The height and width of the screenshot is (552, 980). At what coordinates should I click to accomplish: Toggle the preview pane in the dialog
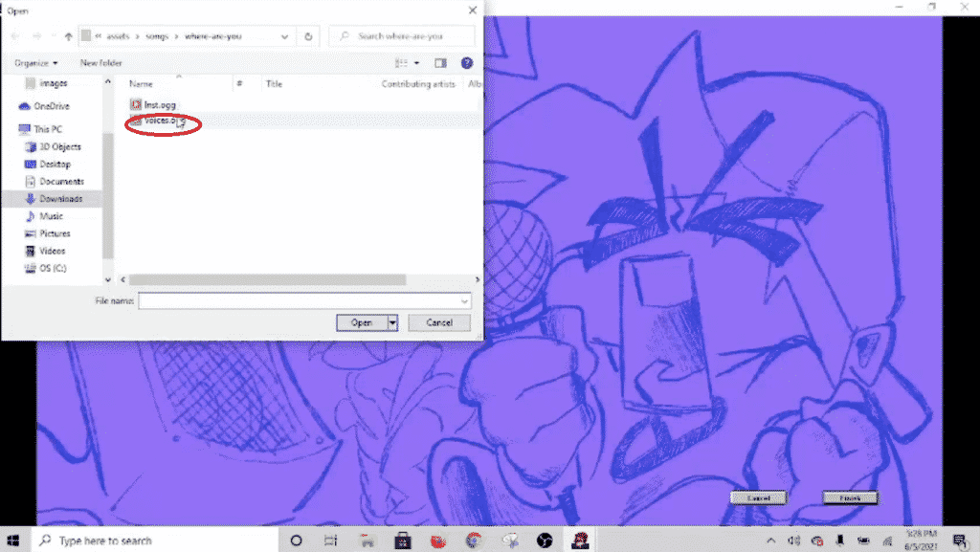pyautogui.click(x=441, y=62)
